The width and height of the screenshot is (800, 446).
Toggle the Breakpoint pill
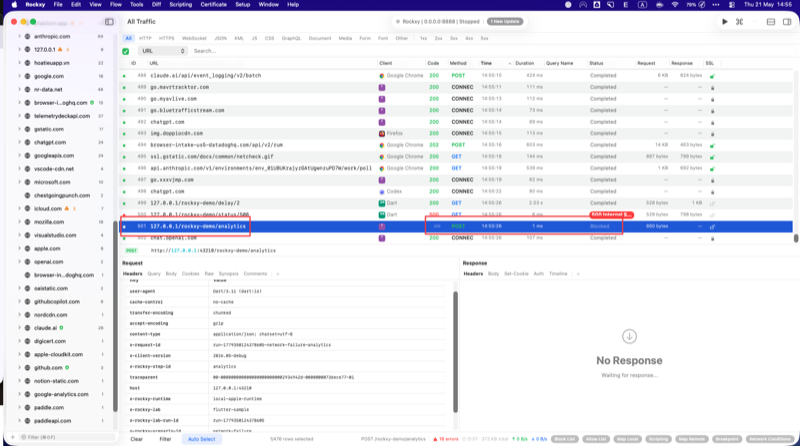click(727, 439)
